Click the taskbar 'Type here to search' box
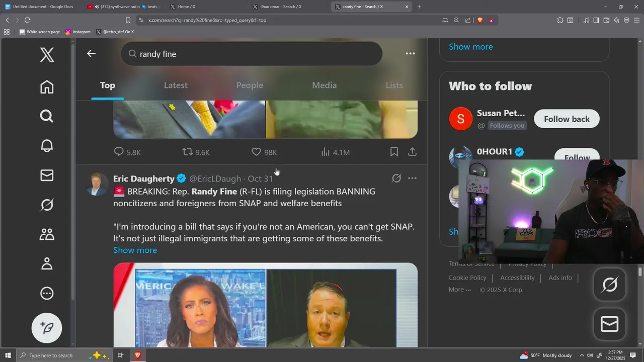The width and height of the screenshot is (644, 362). point(63,355)
